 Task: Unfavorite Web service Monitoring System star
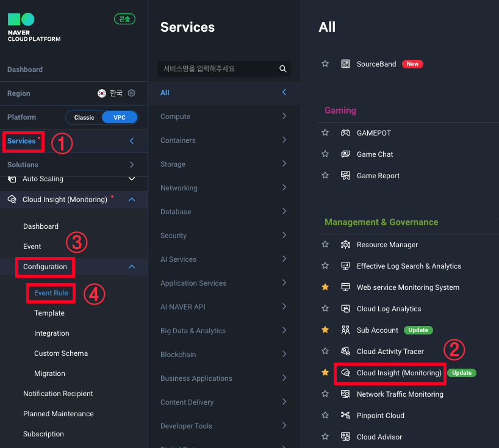325,287
